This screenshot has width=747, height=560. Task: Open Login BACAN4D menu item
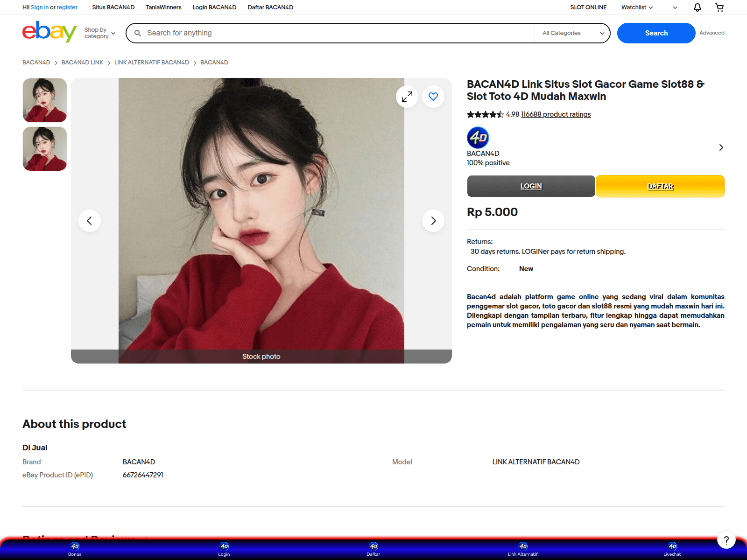click(x=214, y=7)
